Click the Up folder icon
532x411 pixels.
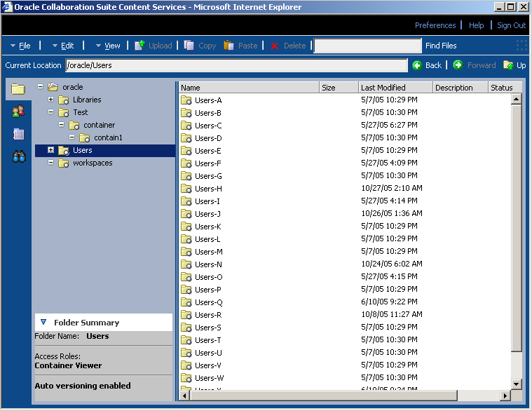(x=508, y=65)
